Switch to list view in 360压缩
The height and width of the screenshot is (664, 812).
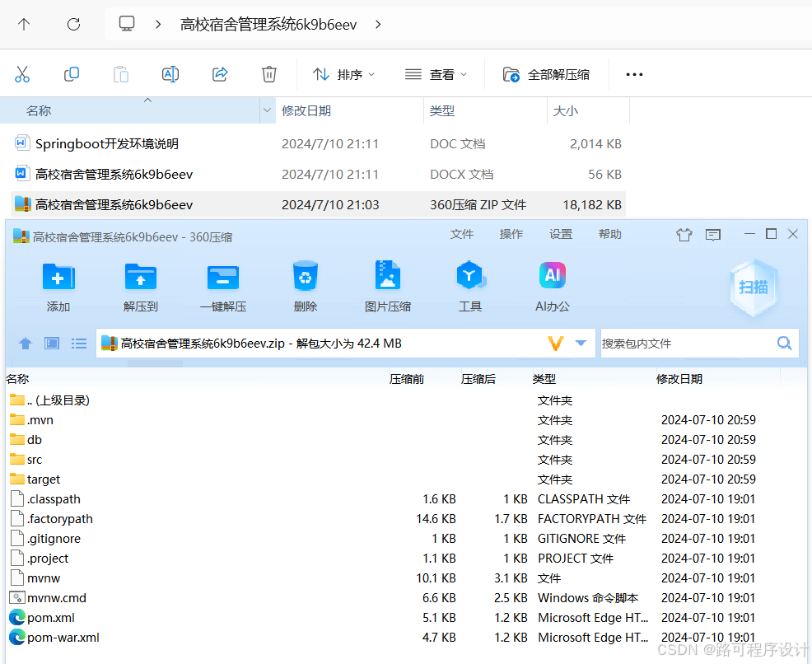79,344
